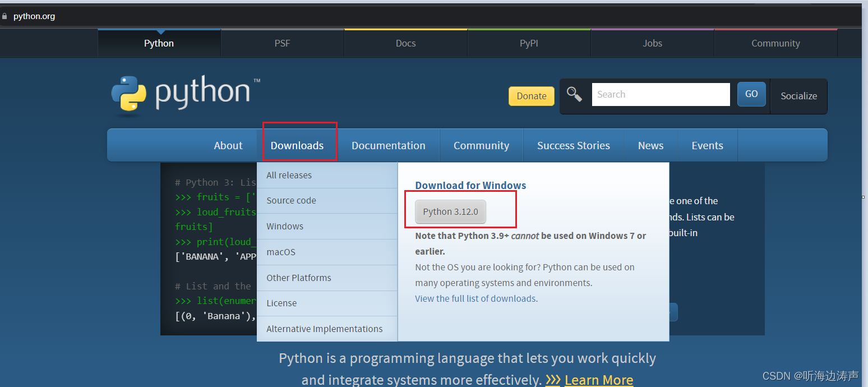Select macOS from Downloads submenu
Viewport: 868px width, 387px height.
click(x=327, y=252)
